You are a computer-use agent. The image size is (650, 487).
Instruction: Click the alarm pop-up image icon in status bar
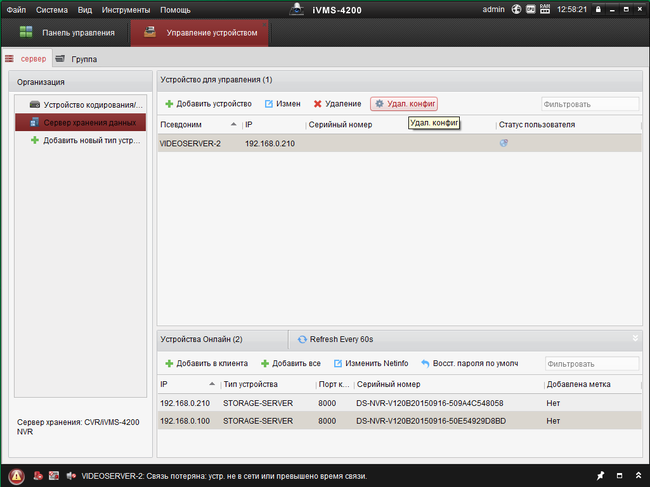coord(54,476)
